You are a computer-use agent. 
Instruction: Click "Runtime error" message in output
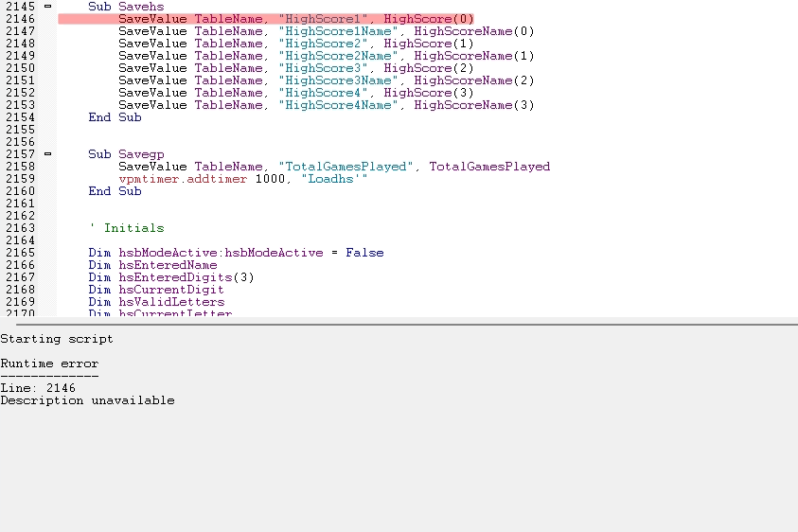pyautogui.click(x=49, y=364)
